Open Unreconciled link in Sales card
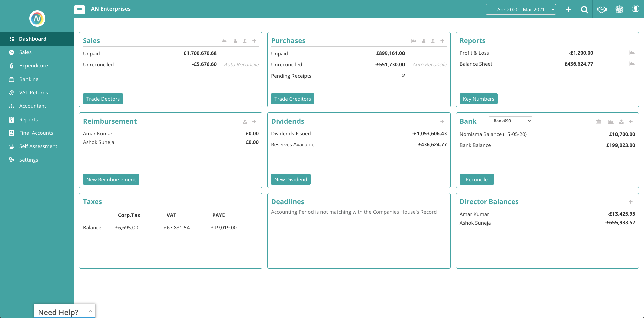The height and width of the screenshot is (318, 644). 98,65
